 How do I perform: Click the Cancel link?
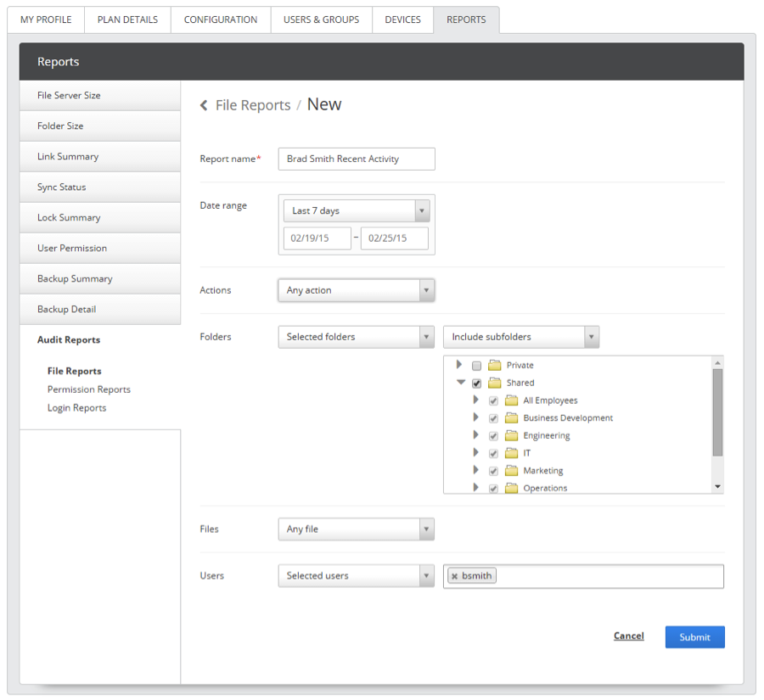click(628, 636)
